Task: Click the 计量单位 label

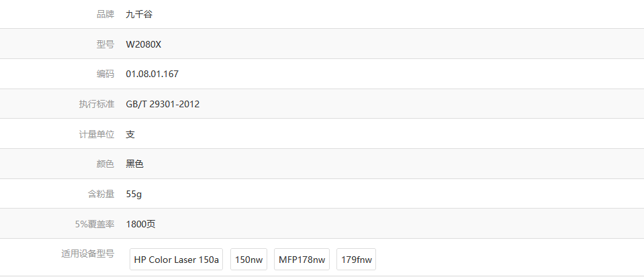Action: pos(97,134)
